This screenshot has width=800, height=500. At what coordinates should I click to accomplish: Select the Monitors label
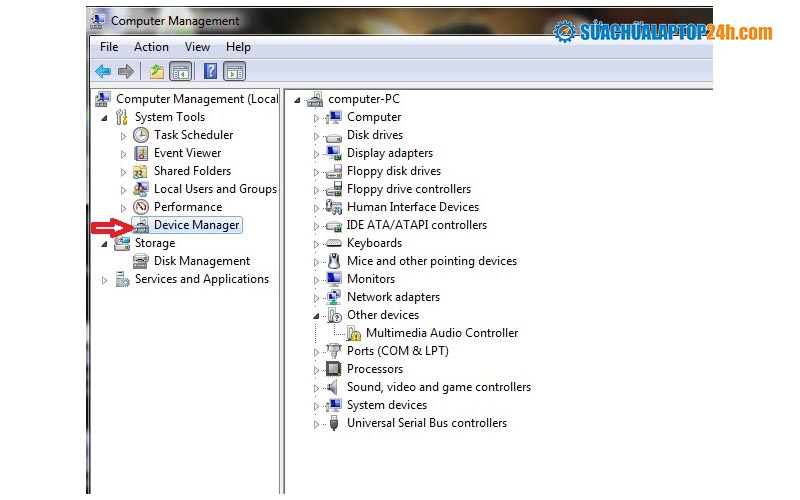pos(371,279)
